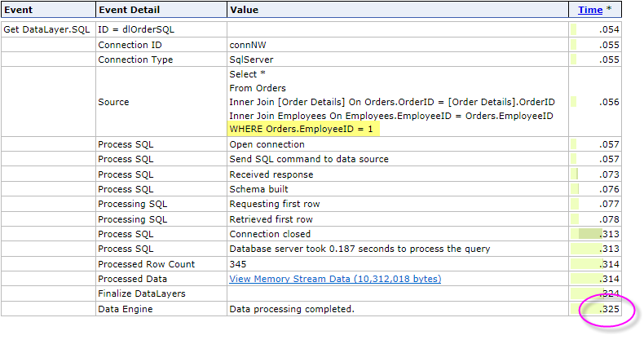This screenshot has width=644, height=353.
Task: Click the Send SQL command to data source row
Action: pos(309,159)
